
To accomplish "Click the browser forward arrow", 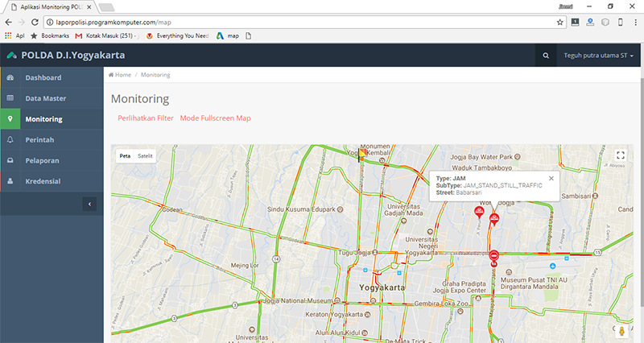I will click(x=22, y=23).
